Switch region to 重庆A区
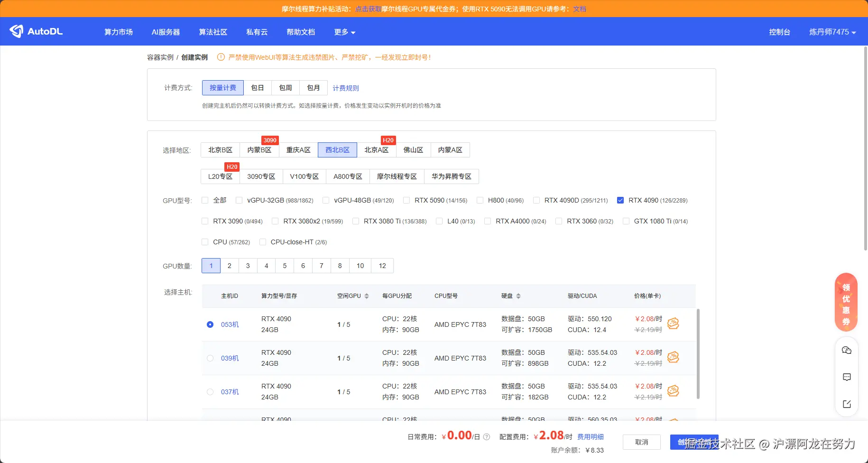 tap(298, 150)
